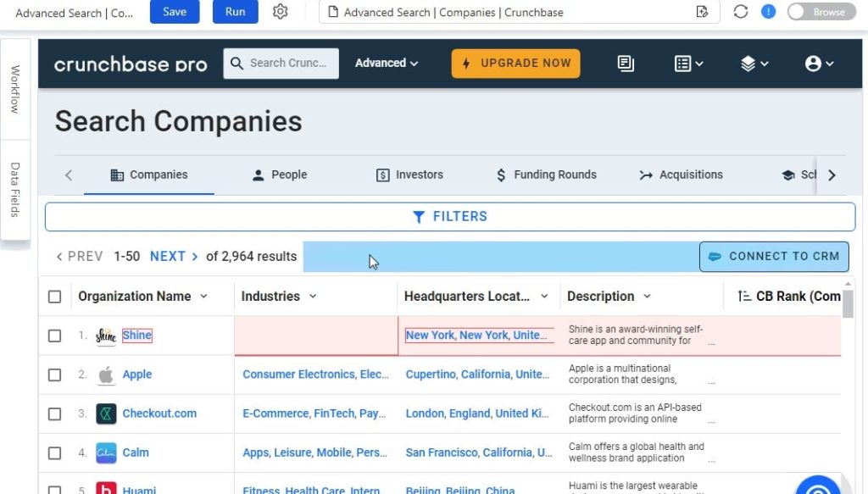Click CONNECT TO CRM button
Image resolution: width=868 pixels, height=494 pixels.
click(x=774, y=257)
